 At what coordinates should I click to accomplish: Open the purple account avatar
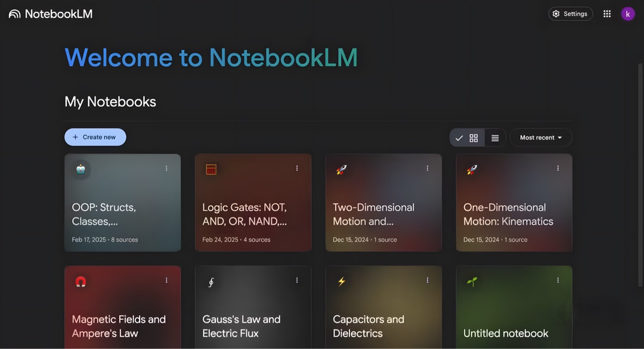pos(628,14)
